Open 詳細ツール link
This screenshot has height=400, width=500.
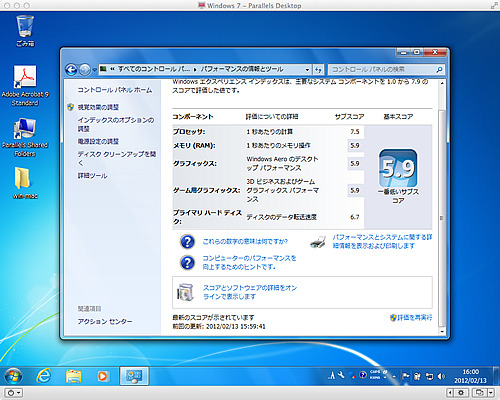pos(92,176)
